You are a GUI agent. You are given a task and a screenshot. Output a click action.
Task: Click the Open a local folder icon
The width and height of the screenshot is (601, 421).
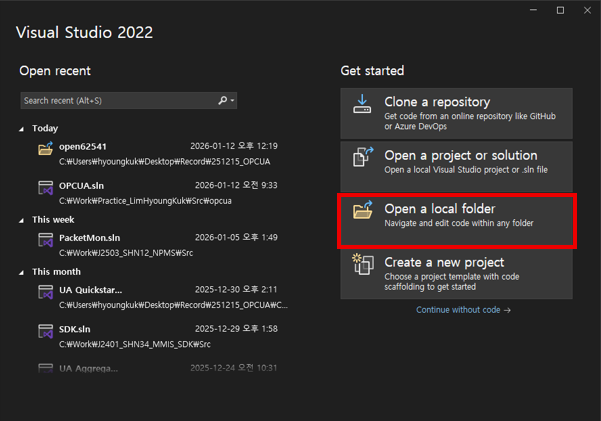(362, 211)
